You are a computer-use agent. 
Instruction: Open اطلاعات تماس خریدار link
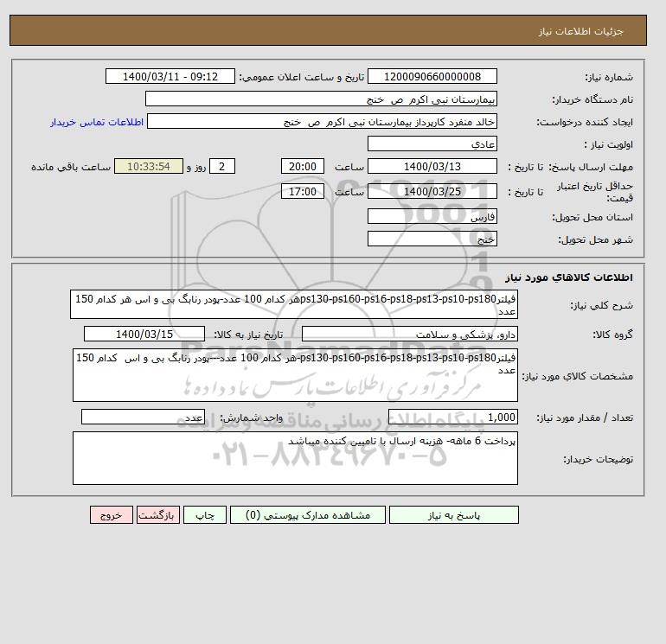coord(97,122)
